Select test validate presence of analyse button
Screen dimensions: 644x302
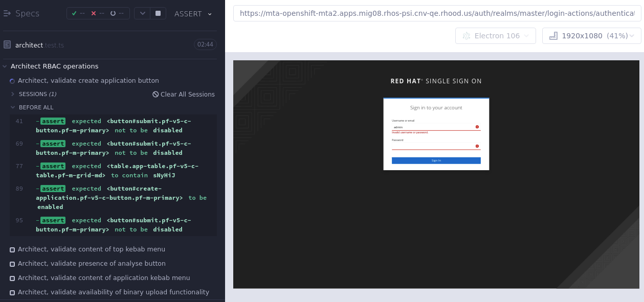pyautogui.click(x=92, y=264)
